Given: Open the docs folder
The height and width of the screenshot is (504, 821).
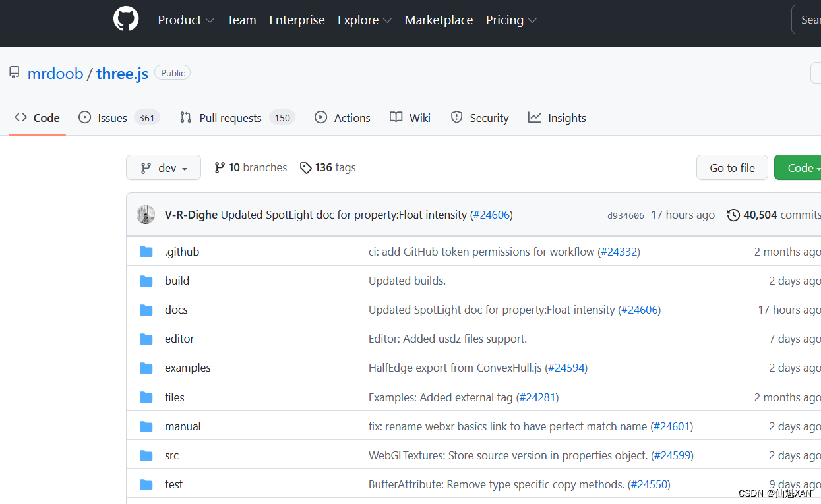Looking at the screenshot, I should pos(176,310).
